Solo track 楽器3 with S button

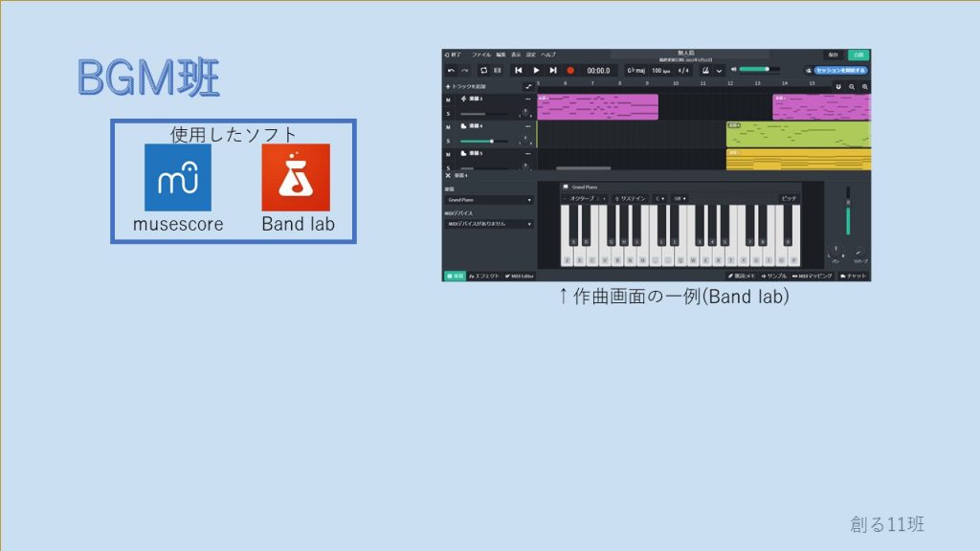[448, 114]
